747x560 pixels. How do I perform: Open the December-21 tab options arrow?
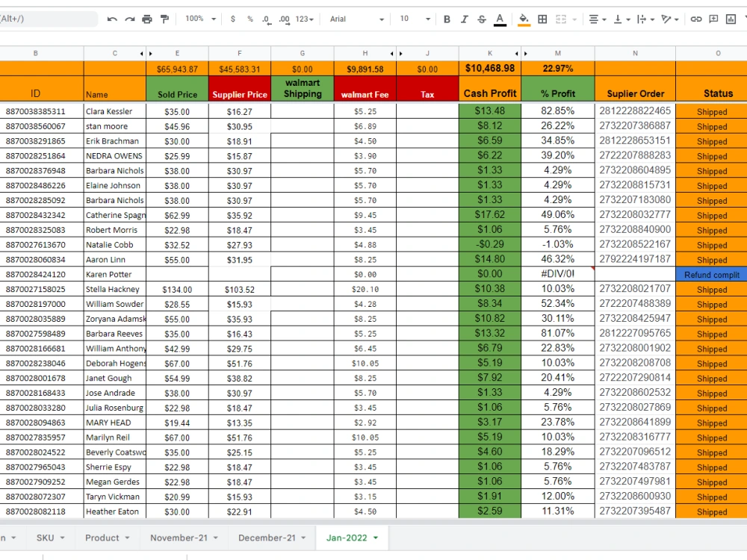click(303, 538)
